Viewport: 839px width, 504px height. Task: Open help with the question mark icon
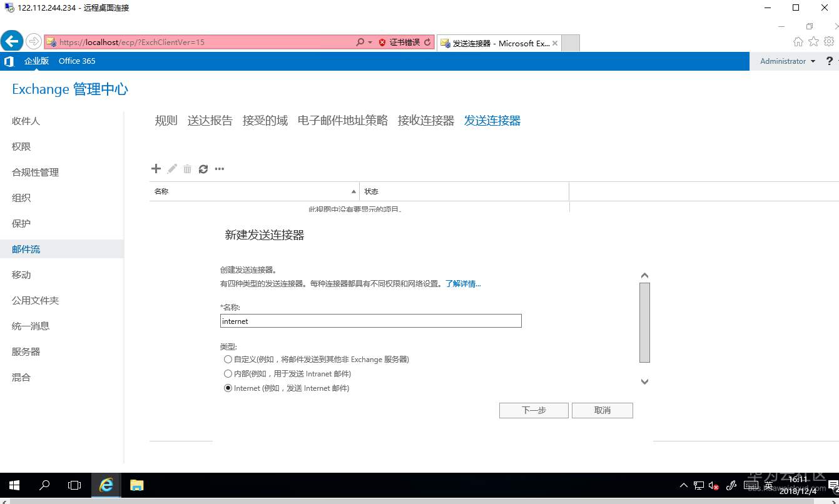(829, 61)
